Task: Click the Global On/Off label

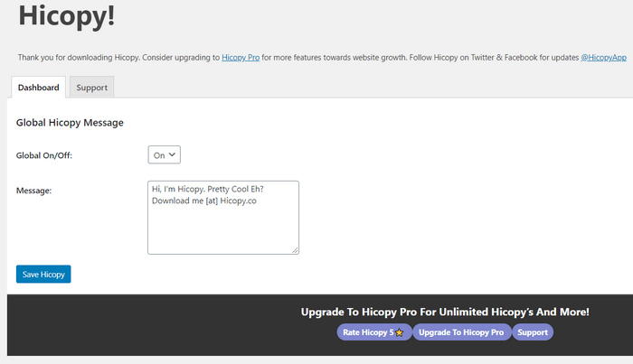Action: [44, 155]
